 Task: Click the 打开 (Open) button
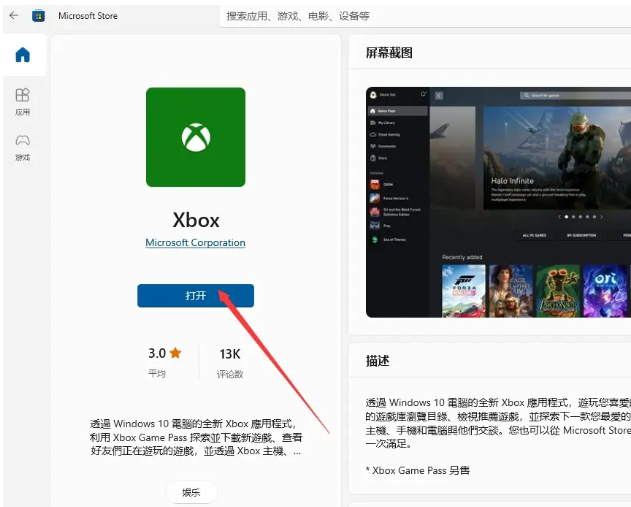196,296
